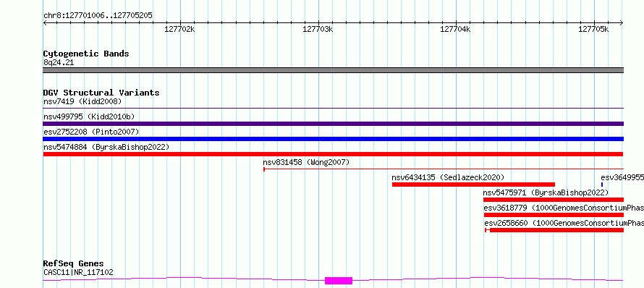Click the 127702k ruler tick label
Viewport: 644px width, 288px height.
[x=179, y=29]
